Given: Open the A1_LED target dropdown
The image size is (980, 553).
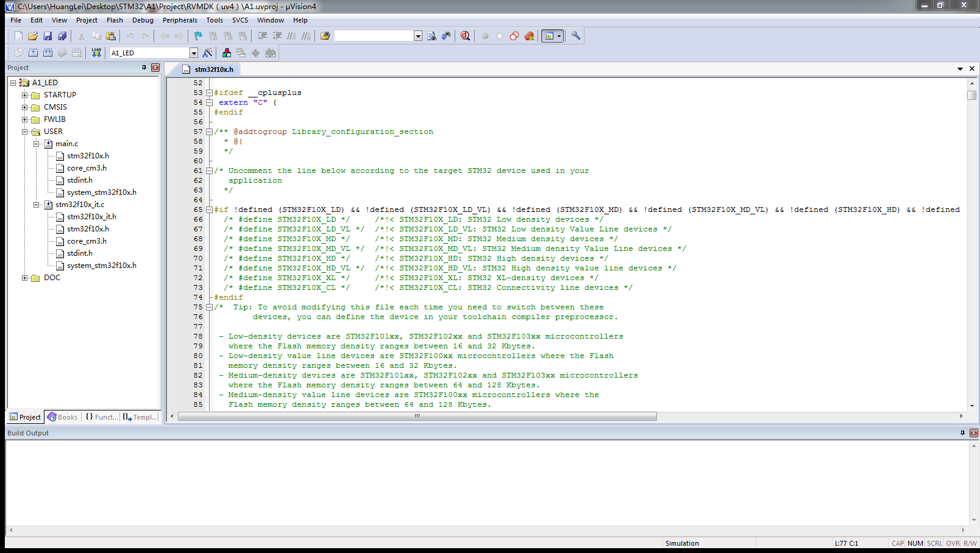Looking at the screenshot, I should click(x=194, y=52).
